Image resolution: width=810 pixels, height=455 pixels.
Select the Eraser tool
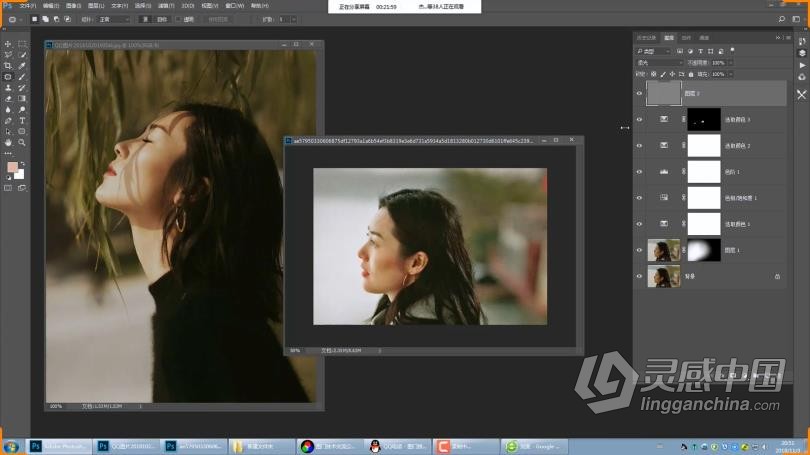pyautogui.click(x=8, y=99)
